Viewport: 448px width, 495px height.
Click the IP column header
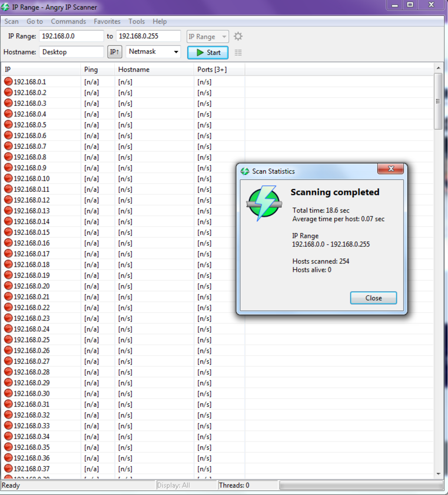point(41,70)
